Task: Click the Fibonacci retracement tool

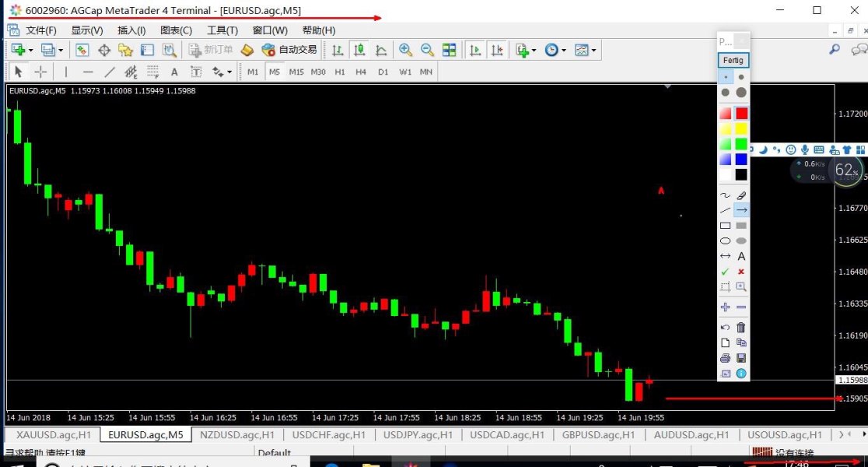Action: pos(152,72)
